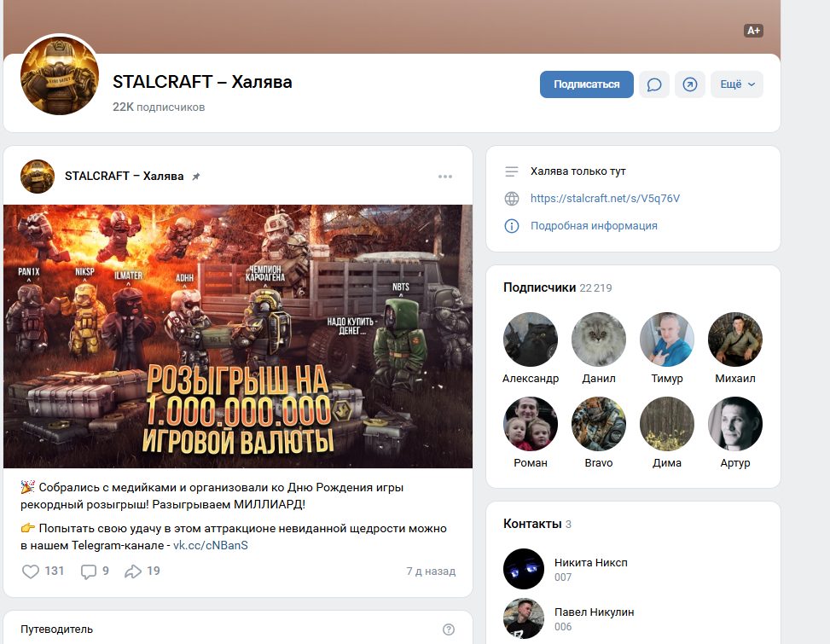Click the name Дима under avatar
This screenshot has width=830, height=644.
[667, 463]
